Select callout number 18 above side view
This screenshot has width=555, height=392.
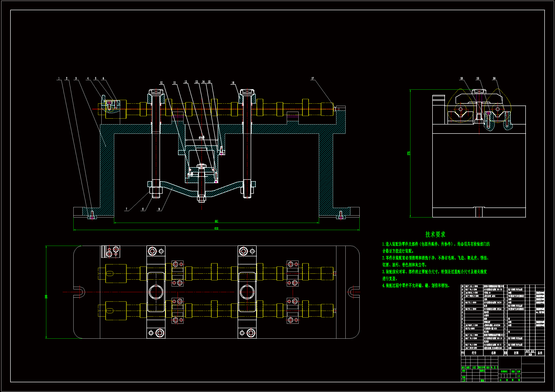461,78
